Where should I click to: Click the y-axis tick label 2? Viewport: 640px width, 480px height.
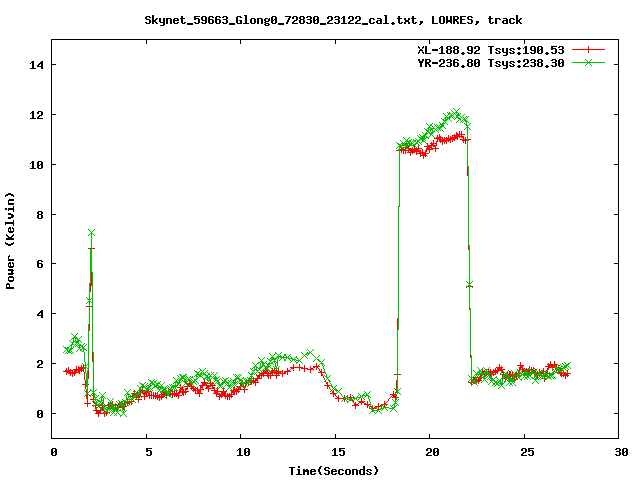click(40, 364)
